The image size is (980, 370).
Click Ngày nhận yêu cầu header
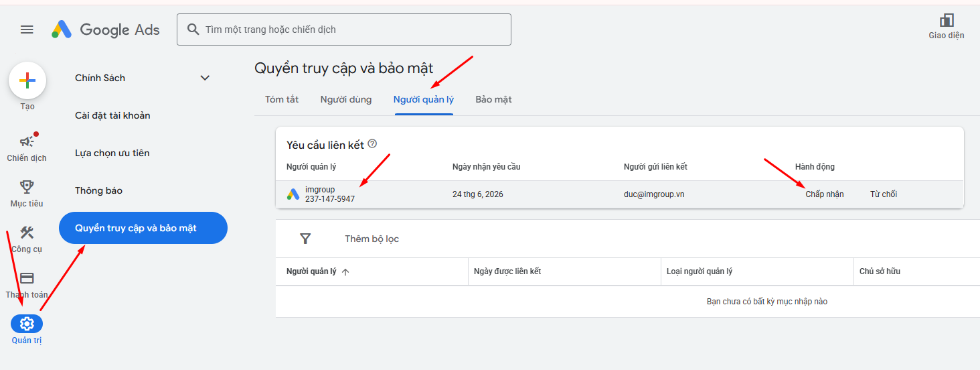(x=487, y=166)
